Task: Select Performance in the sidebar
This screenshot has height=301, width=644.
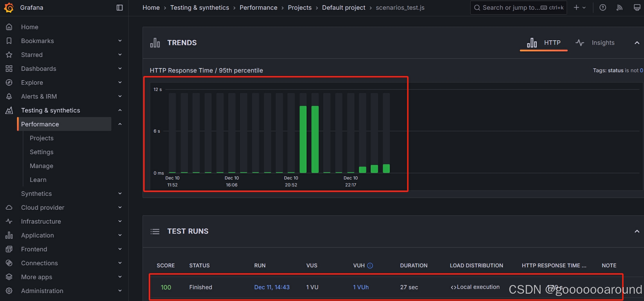Action: (64, 124)
